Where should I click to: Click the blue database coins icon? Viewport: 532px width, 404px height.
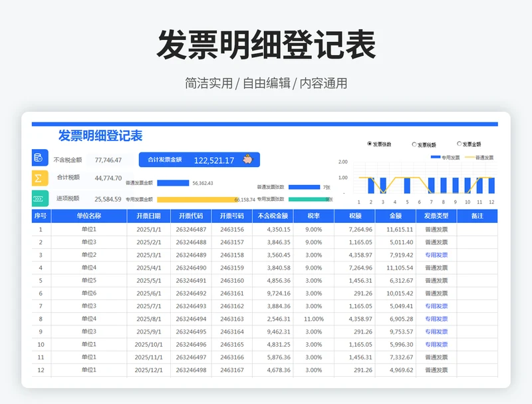point(40,158)
